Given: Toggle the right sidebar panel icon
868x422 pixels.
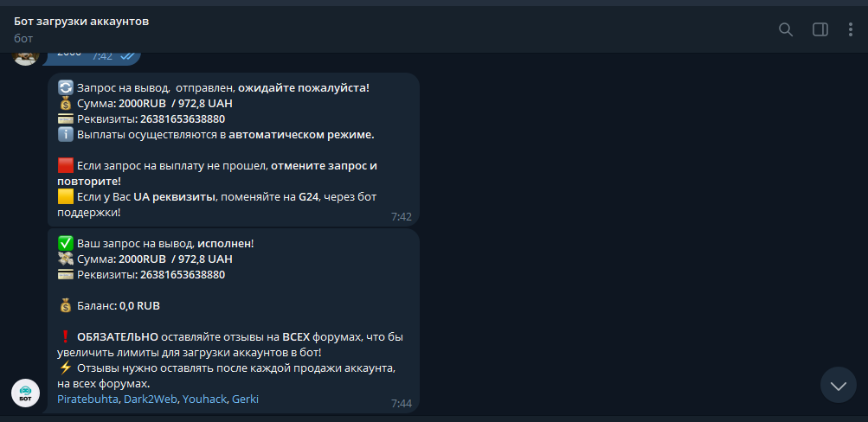Looking at the screenshot, I should (x=820, y=29).
